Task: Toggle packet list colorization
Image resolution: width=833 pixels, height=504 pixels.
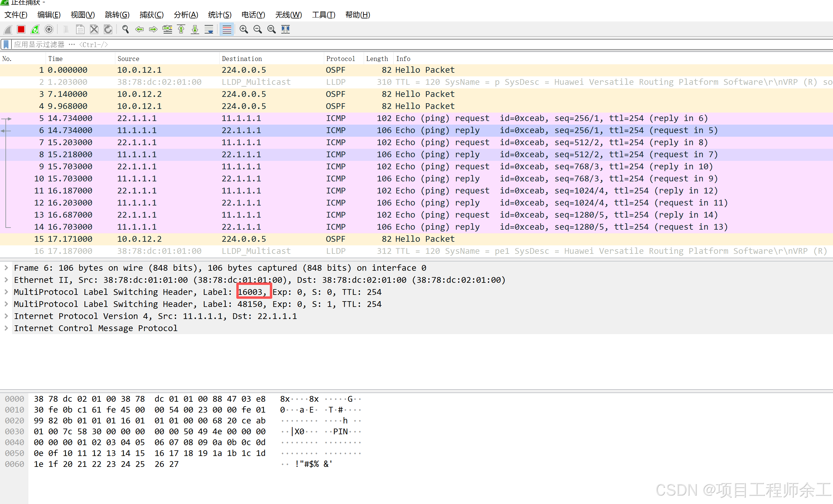Action: click(x=226, y=29)
